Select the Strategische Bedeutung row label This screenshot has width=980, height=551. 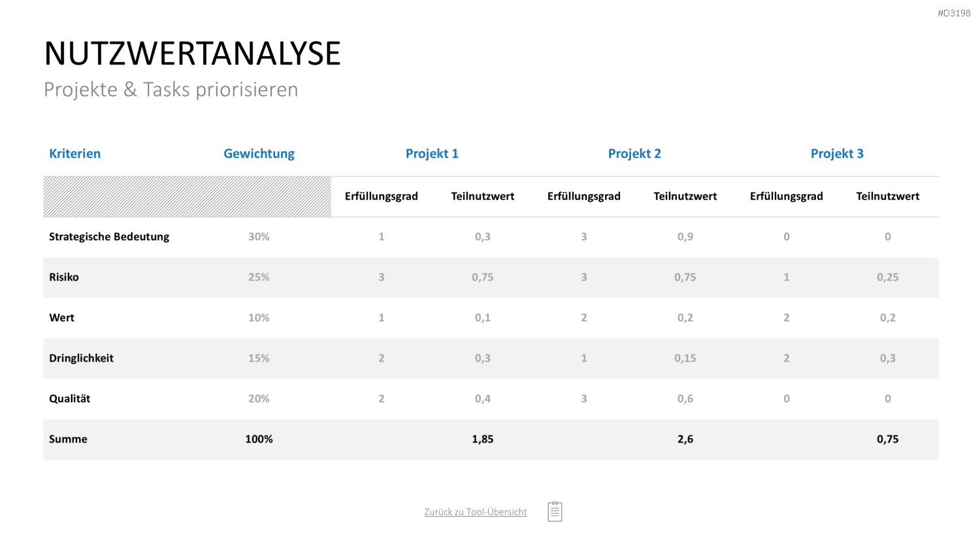coord(109,236)
